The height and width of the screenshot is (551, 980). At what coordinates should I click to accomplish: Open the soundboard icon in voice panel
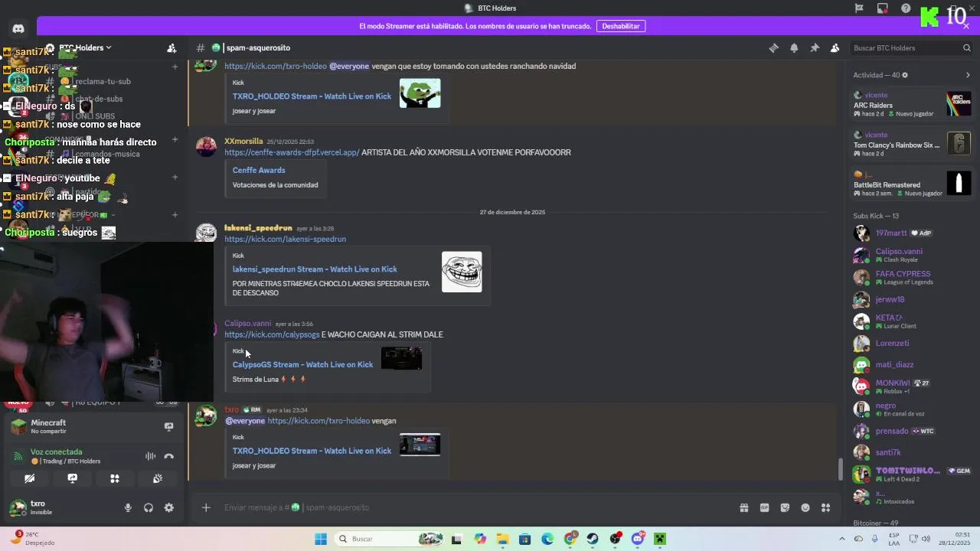(158, 478)
